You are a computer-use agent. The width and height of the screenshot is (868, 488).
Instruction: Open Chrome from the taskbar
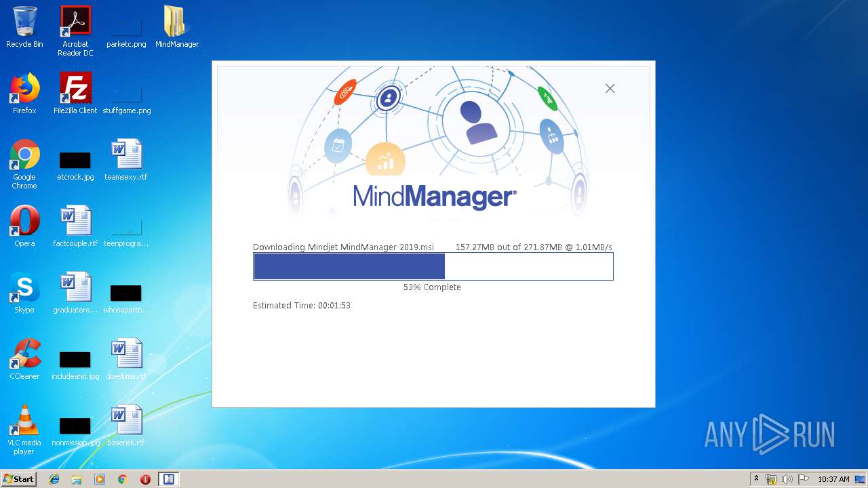pos(123,479)
